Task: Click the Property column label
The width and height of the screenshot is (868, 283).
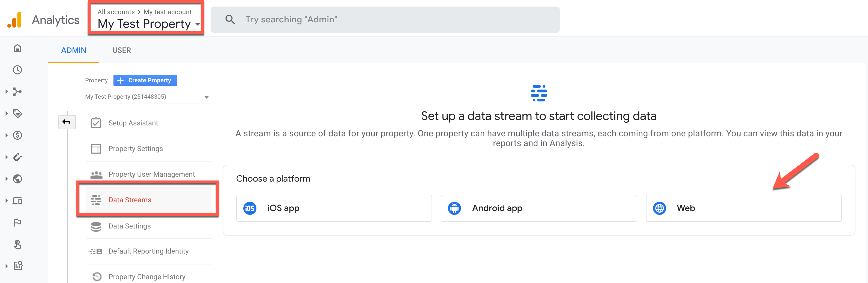Action: pos(96,80)
